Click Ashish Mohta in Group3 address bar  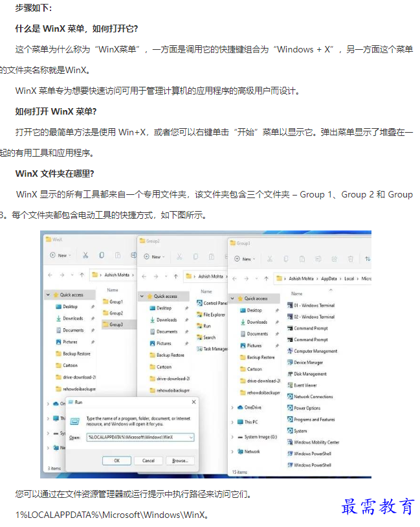click(x=301, y=278)
